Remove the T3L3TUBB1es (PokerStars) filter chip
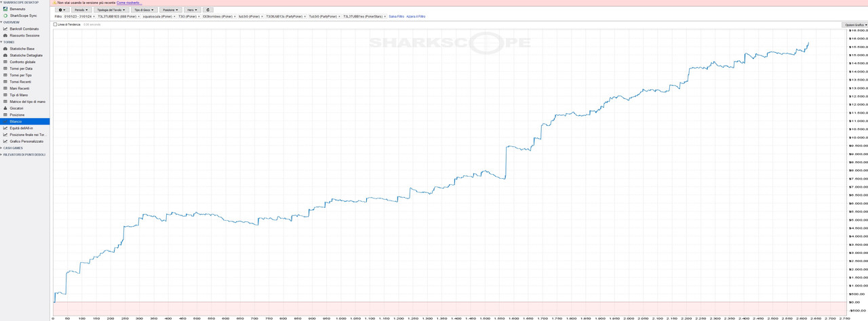This screenshot has height=321, width=868. (386, 16)
